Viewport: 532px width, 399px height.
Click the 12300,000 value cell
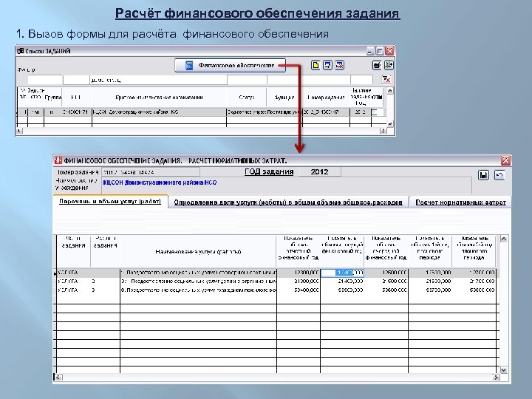point(299,273)
